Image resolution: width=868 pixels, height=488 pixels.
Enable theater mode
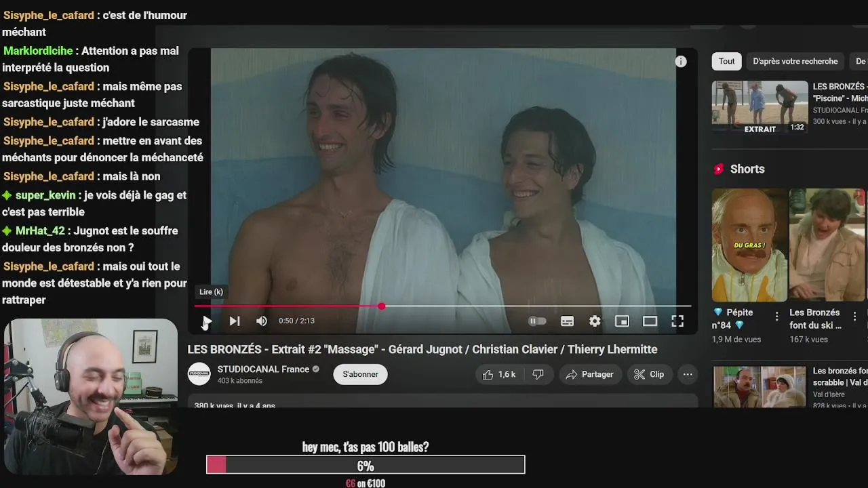click(650, 321)
